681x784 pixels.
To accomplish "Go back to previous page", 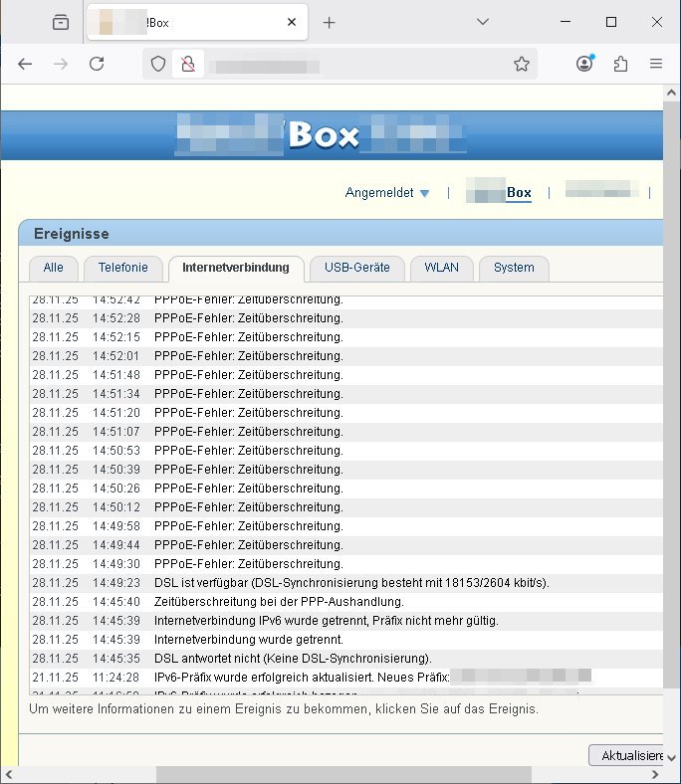I will (x=26, y=64).
